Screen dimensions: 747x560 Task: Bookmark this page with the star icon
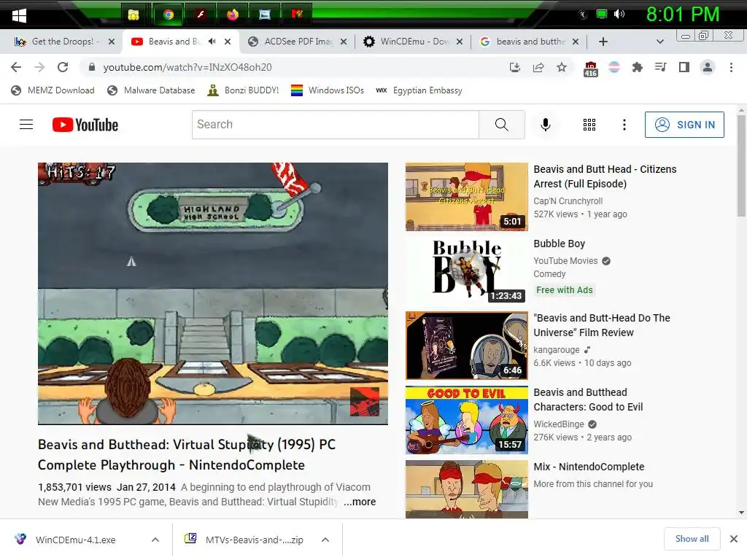[x=562, y=67]
